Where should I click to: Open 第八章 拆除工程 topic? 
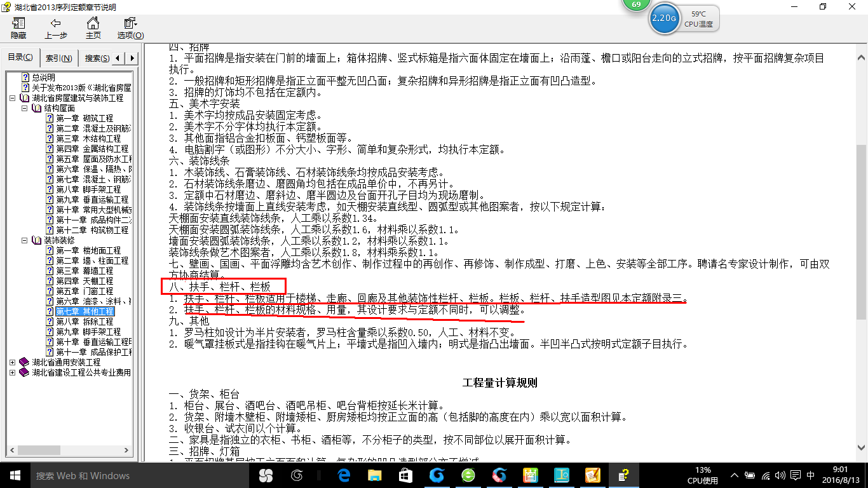(85, 322)
